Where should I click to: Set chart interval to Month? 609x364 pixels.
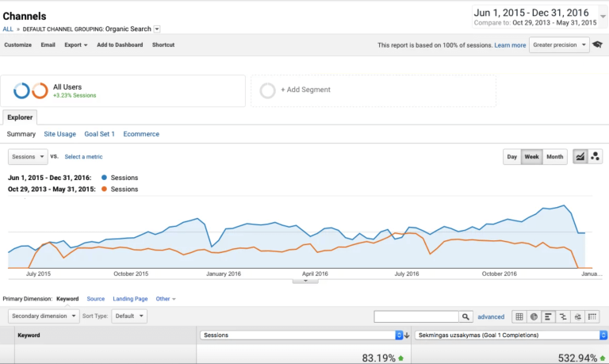555,157
